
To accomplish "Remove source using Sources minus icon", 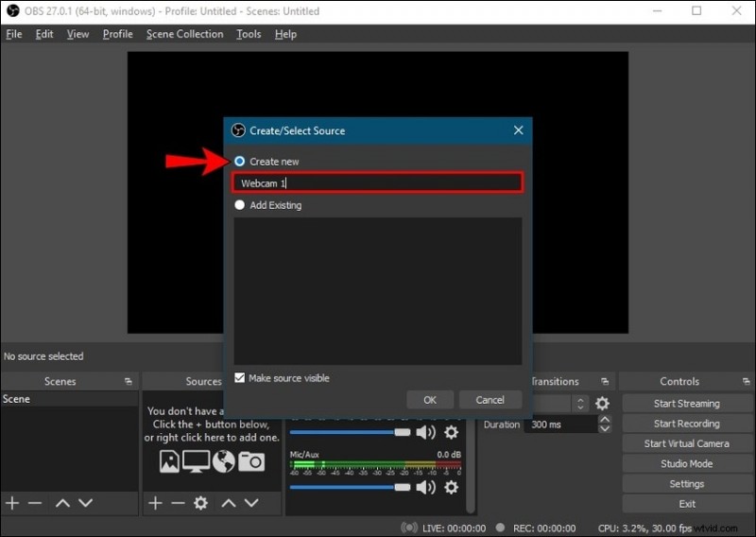I will (x=177, y=504).
